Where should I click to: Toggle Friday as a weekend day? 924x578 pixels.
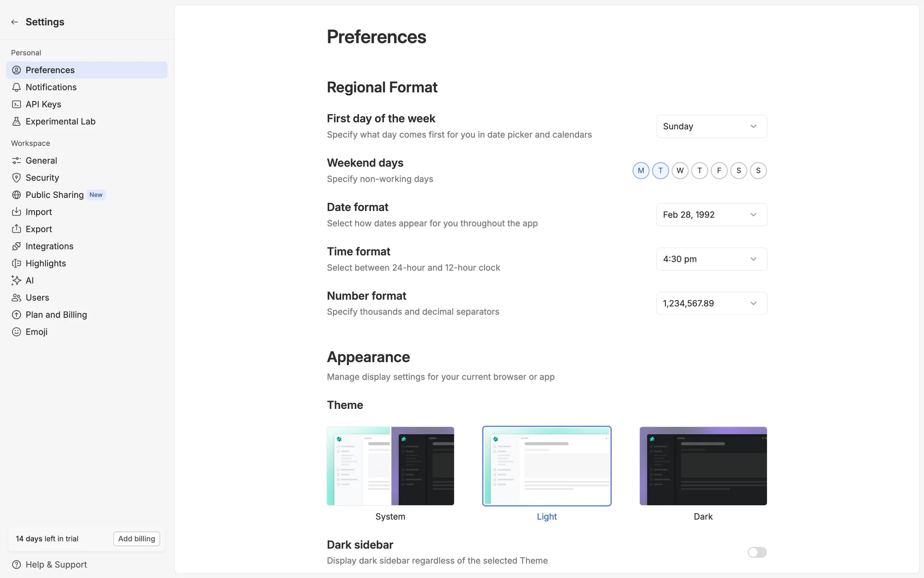pos(719,171)
